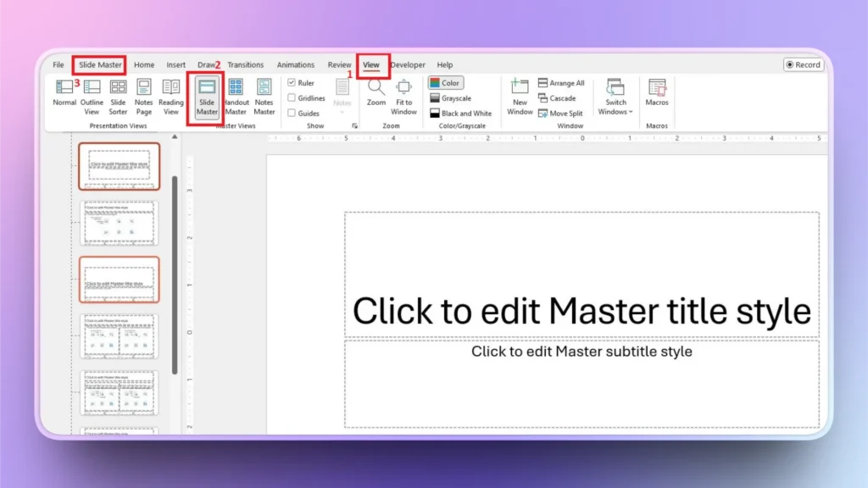Expand the Macros options
The width and height of the screenshot is (868, 488).
coord(658,93)
